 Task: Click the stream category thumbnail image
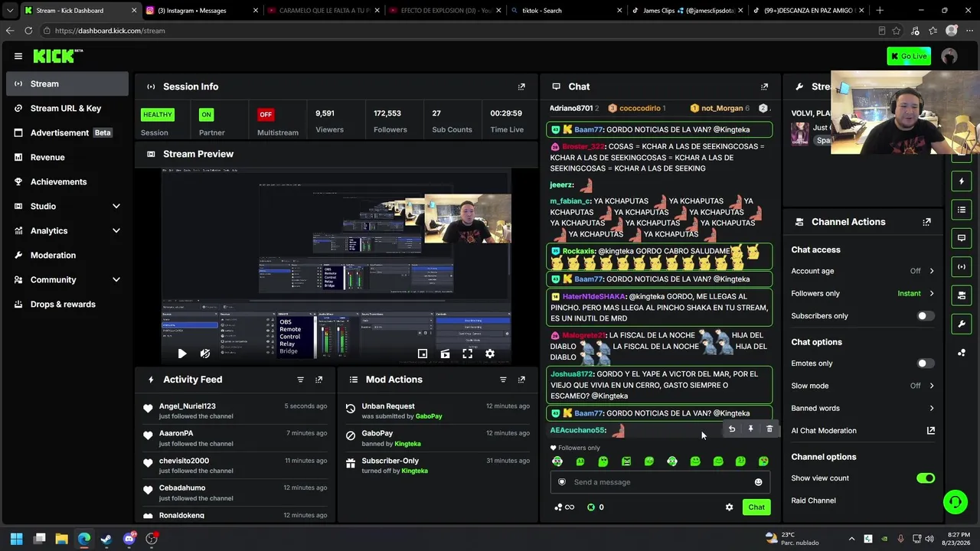click(x=801, y=133)
